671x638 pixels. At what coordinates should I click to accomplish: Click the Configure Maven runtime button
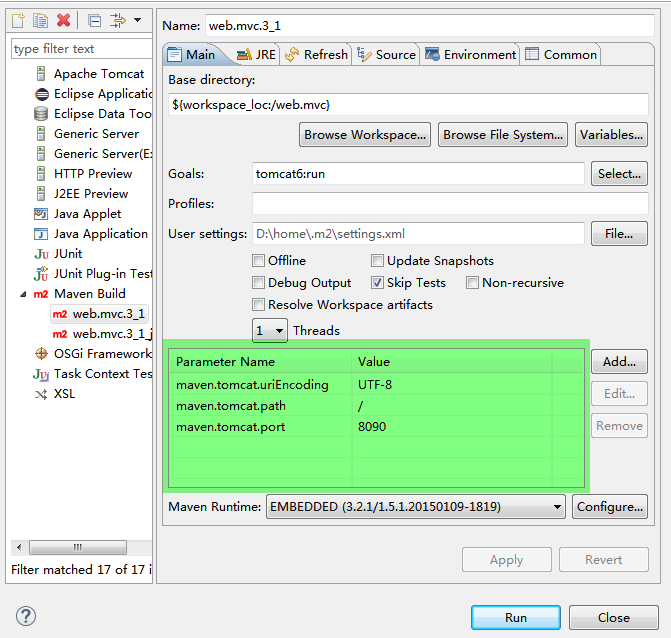click(x=610, y=507)
